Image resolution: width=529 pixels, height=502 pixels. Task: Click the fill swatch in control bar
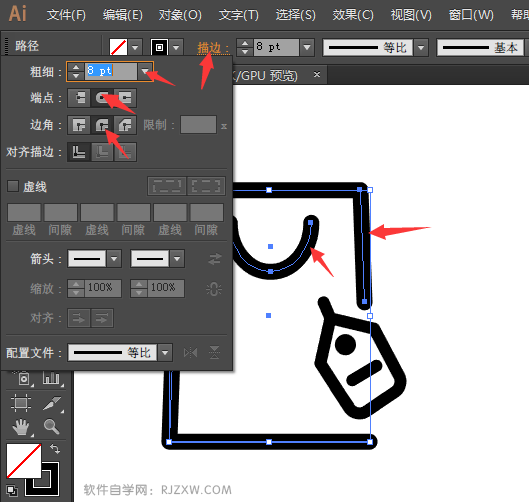click(x=118, y=47)
